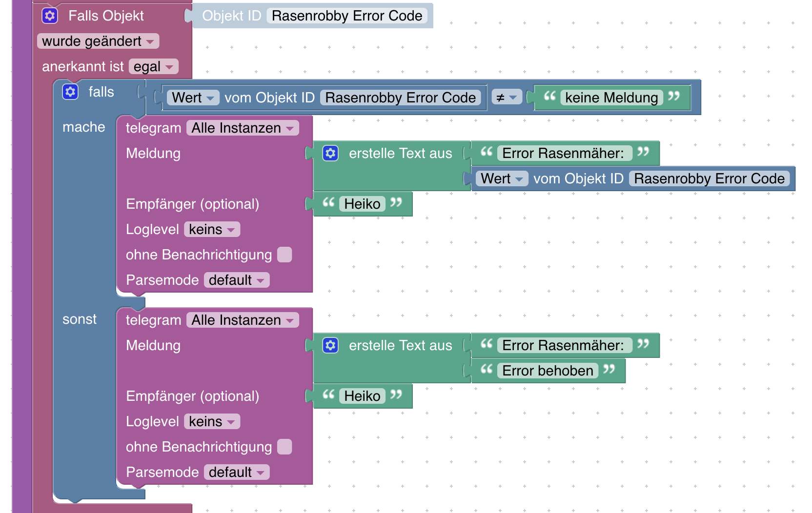Open Wert dropdown in Meldung text block
This screenshot has height=513, width=812.
click(x=502, y=178)
